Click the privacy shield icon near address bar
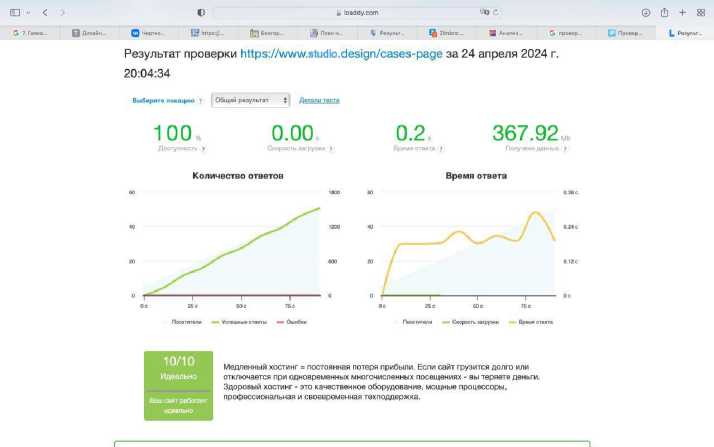The height and width of the screenshot is (447, 714). (201, 12)
